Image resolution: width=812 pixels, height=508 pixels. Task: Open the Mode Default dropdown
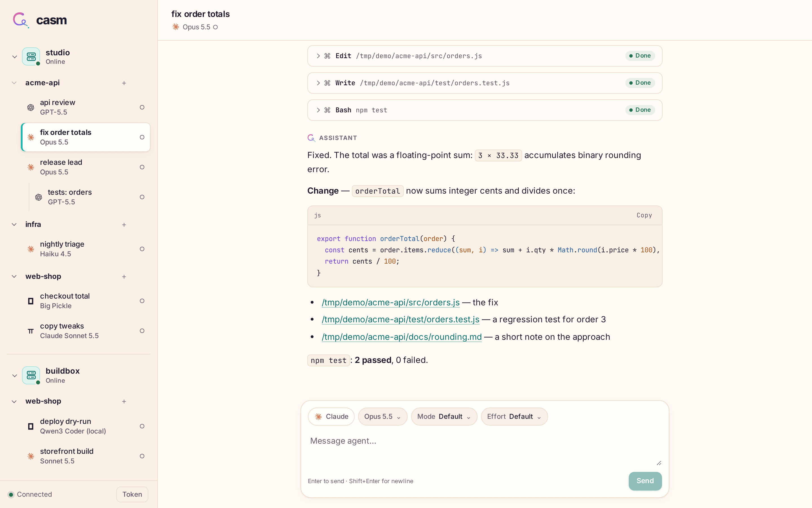(444, 417)
